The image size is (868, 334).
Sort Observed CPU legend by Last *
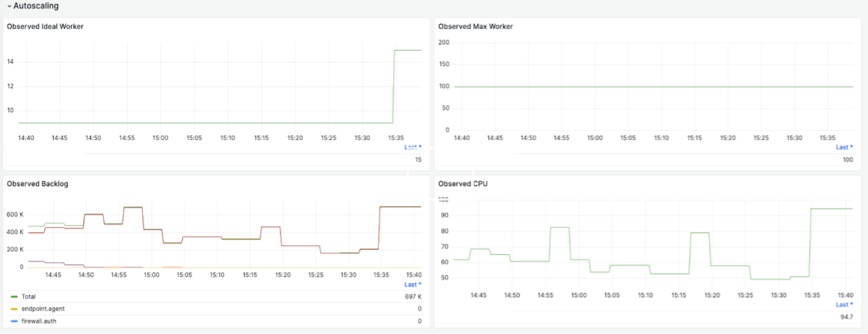pyautogui.click(x=844, y=305)
